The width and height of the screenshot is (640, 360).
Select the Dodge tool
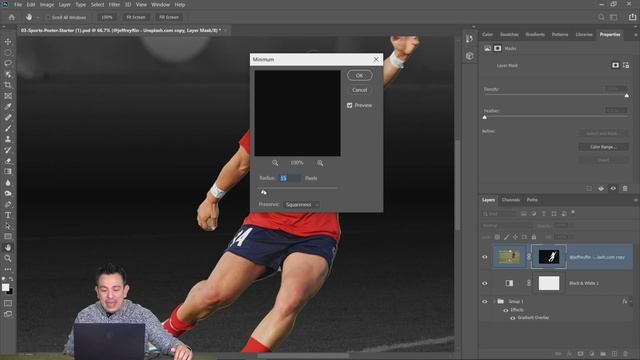(x=8, y=193)
